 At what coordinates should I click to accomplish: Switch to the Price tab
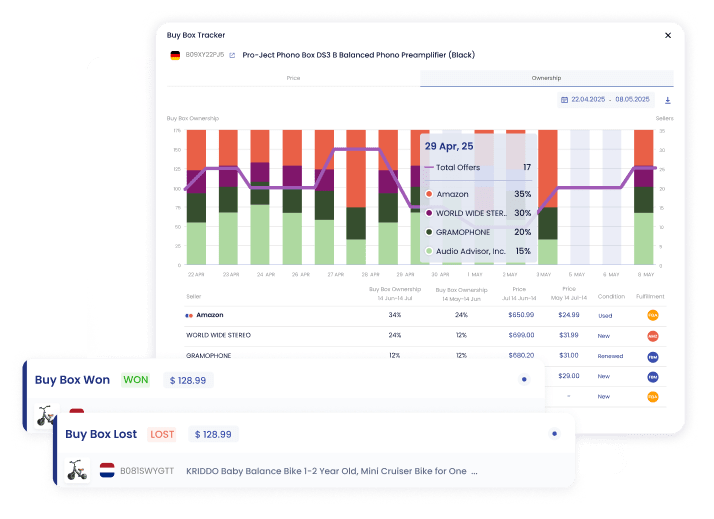293,78
